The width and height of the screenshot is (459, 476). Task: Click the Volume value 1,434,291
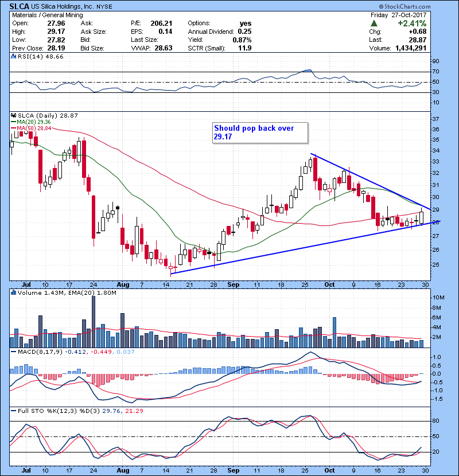[x=411, y=48]
